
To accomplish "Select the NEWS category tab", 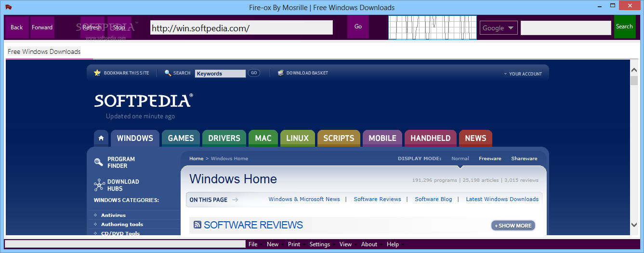I will (475, 138).
